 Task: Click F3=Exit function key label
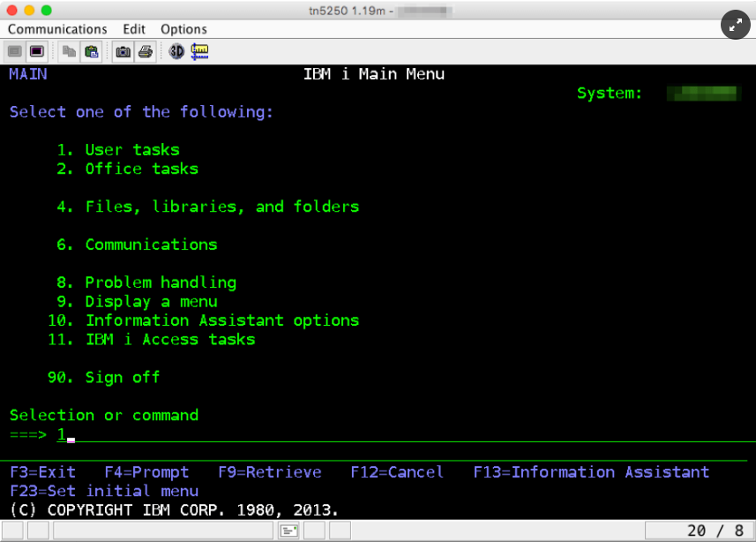coord(42,472)
